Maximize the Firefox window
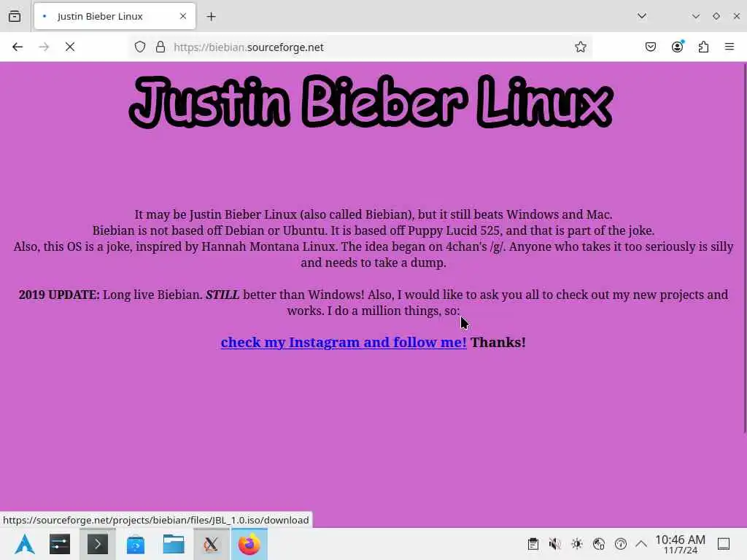The width and height of the screenshot is (747, 560). click(716, 16)
